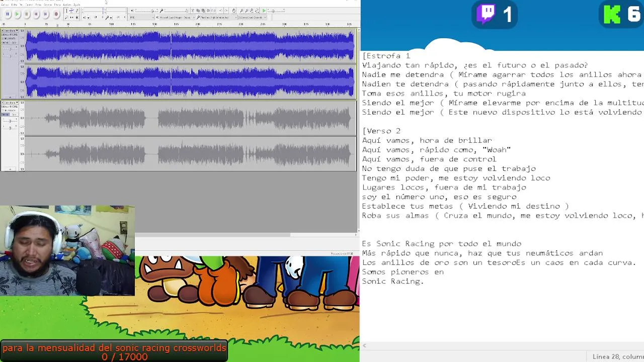
Task: Close the first (blue) track
Action: pyautogui.click(x=2, y=31)
